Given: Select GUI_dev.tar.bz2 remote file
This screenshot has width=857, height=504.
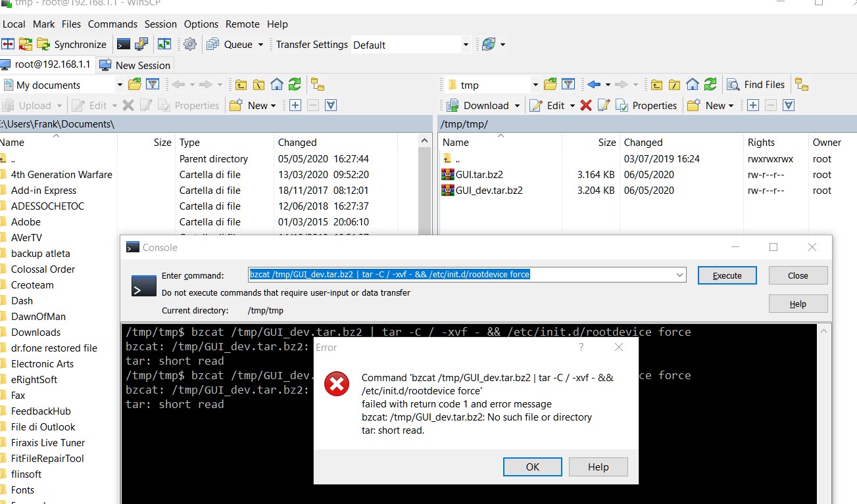Looking at the screenshot, I should (x=489, y=191).
